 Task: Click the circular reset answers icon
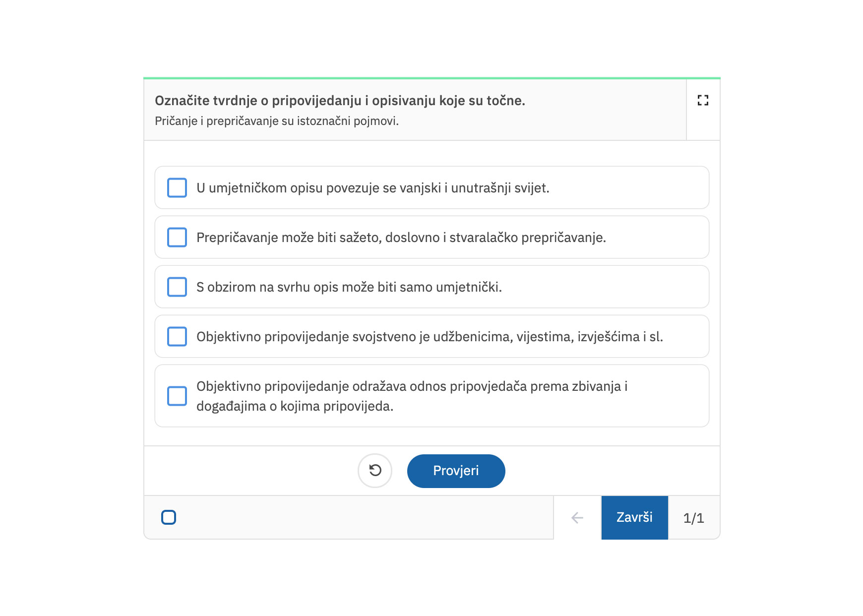click(375, 470)
